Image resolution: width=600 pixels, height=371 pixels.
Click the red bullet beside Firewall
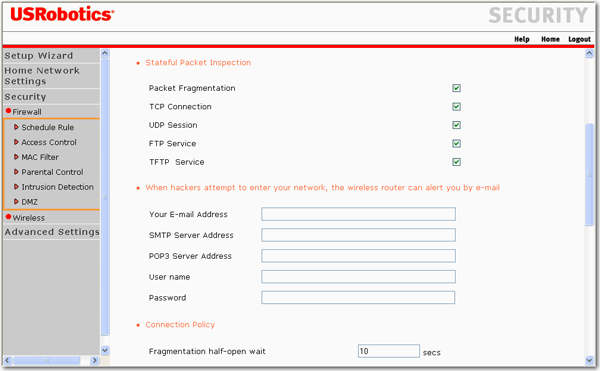pos(8,111)
